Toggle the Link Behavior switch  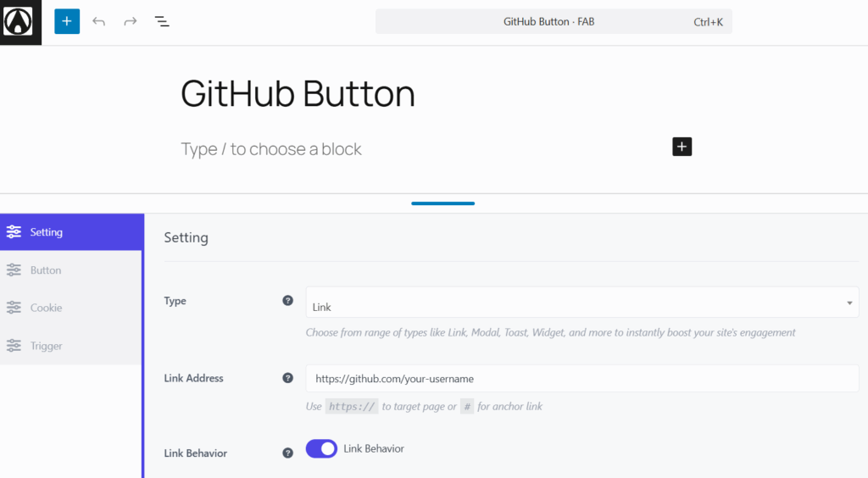321,448
